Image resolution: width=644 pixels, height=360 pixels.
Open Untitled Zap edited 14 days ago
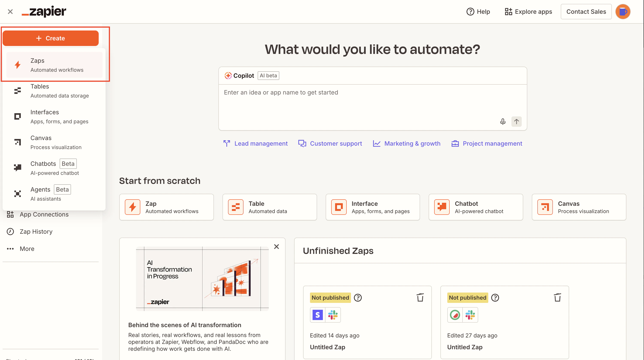tap(328, 347)
